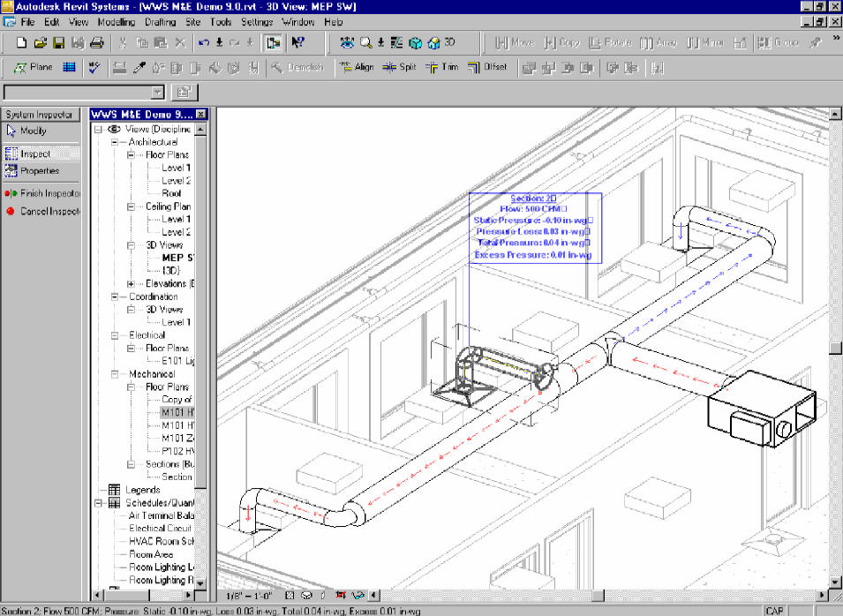The width and height of the screenshot is (843, 616).
Task: Select the HVAC Room Schedule item
Action: 162,541
